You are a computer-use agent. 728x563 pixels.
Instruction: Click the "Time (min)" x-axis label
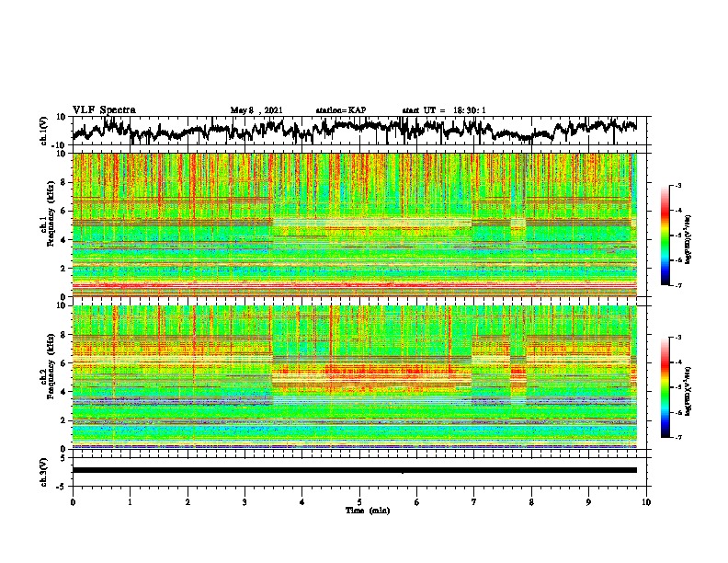click(x=368, y=511)
